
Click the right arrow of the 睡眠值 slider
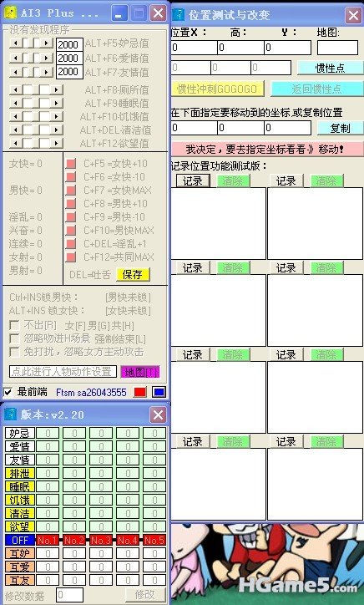click(x=57, y=104)
